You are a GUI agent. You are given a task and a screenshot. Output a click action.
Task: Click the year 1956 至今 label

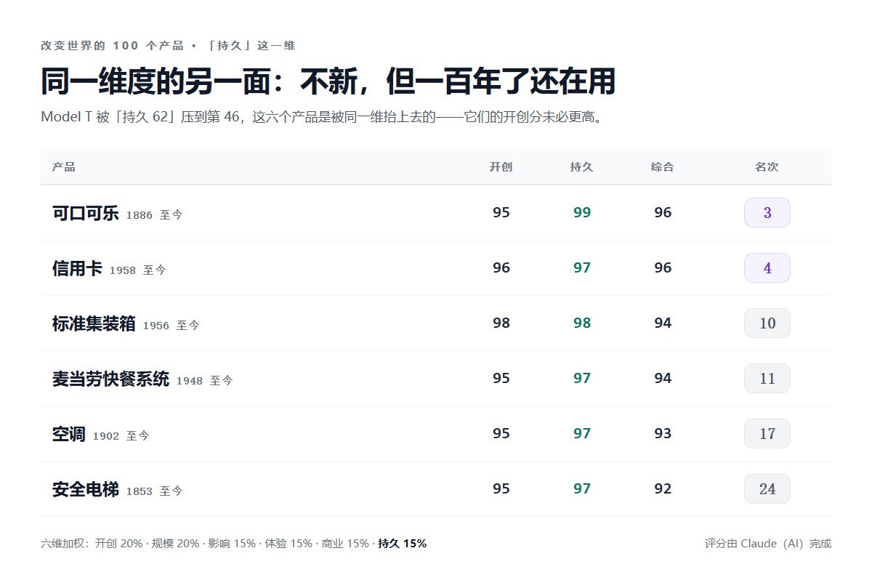(x=171, y=326)
